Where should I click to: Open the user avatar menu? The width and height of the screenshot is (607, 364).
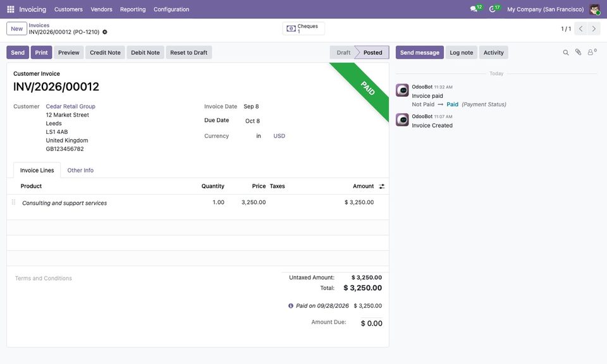(594, 9)
